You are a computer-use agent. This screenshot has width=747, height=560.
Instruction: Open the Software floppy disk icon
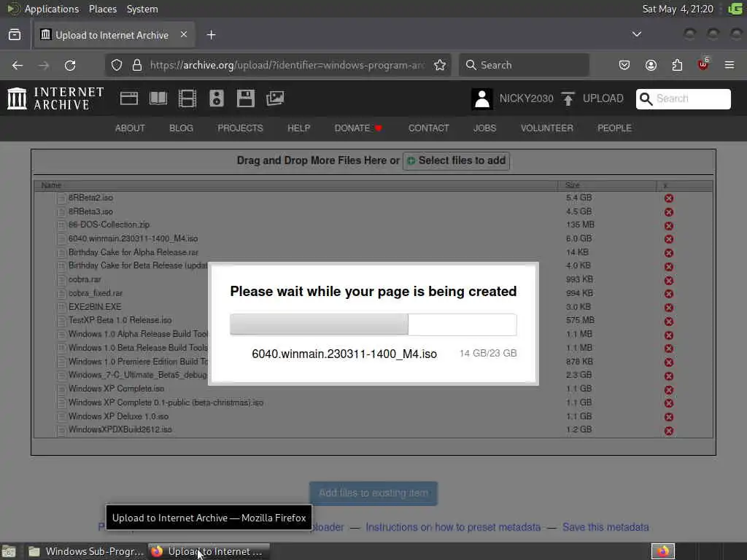(245, 98)
